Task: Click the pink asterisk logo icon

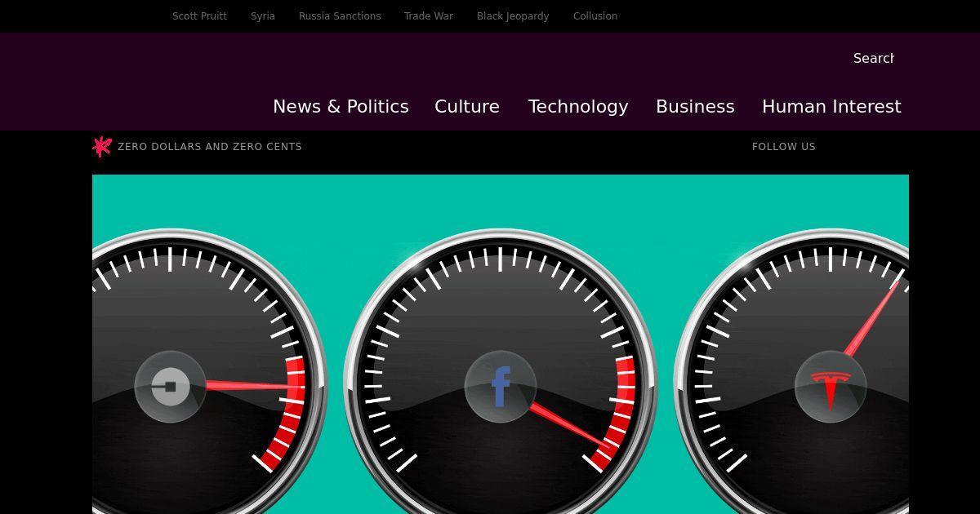Action: point(102,146)
